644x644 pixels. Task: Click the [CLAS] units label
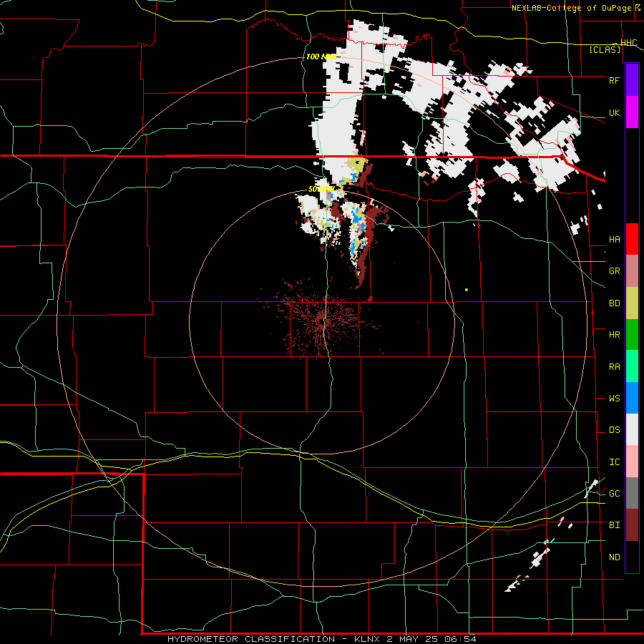click(605, 49)
